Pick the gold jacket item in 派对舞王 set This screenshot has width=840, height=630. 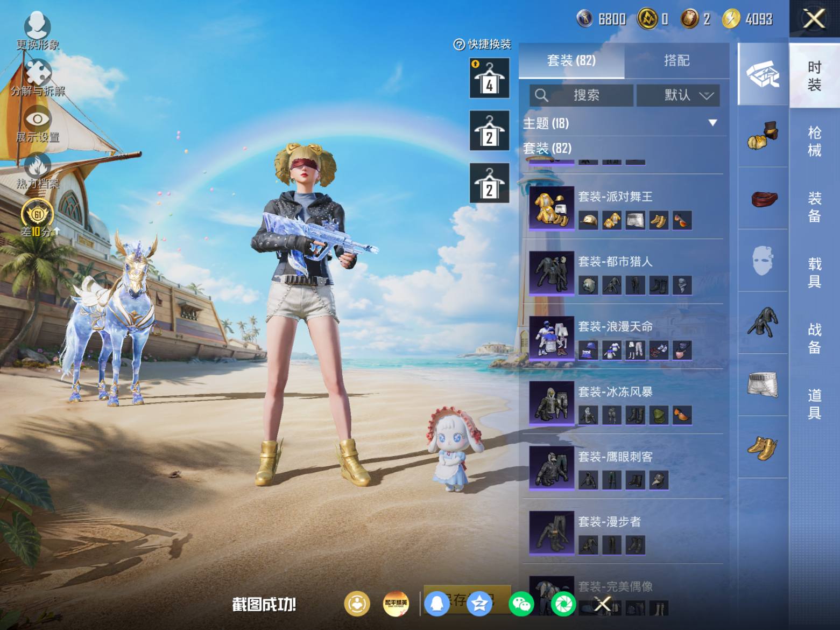click(x=612, y=220)
